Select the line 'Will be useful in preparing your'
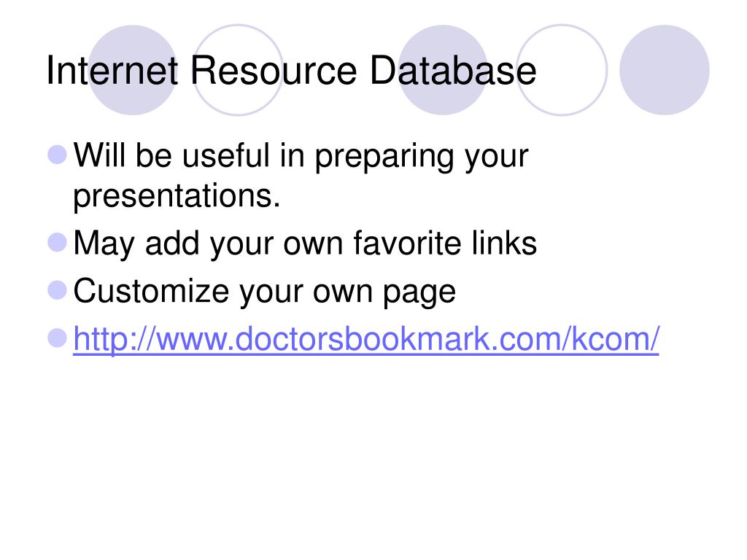This screenshot has height=560, width=747. [x=301, y=157]
